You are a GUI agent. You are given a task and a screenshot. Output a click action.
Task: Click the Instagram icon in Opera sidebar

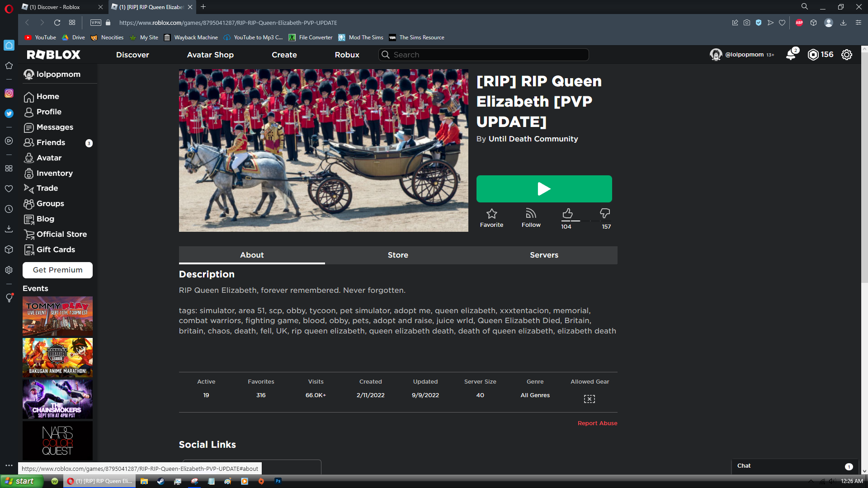9,93
